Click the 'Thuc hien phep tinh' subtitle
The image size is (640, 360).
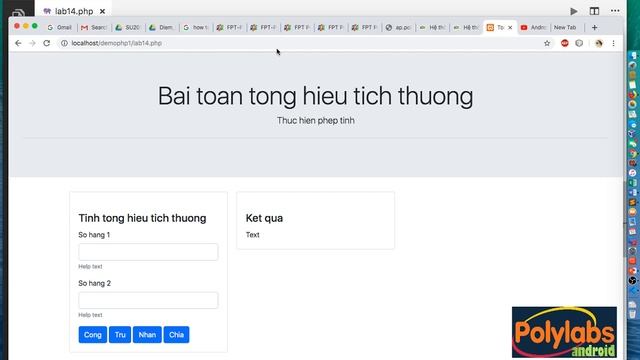(316, 121)
